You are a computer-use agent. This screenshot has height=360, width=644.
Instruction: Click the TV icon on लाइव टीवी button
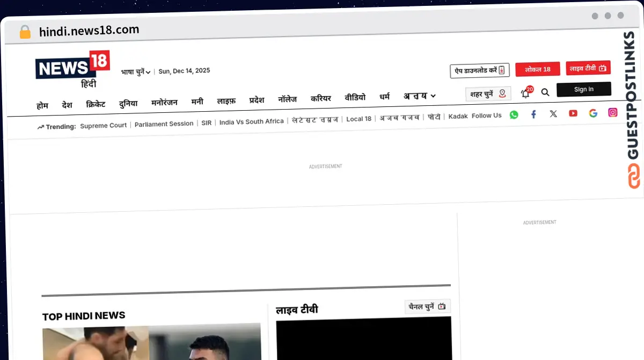pos(603,67)
